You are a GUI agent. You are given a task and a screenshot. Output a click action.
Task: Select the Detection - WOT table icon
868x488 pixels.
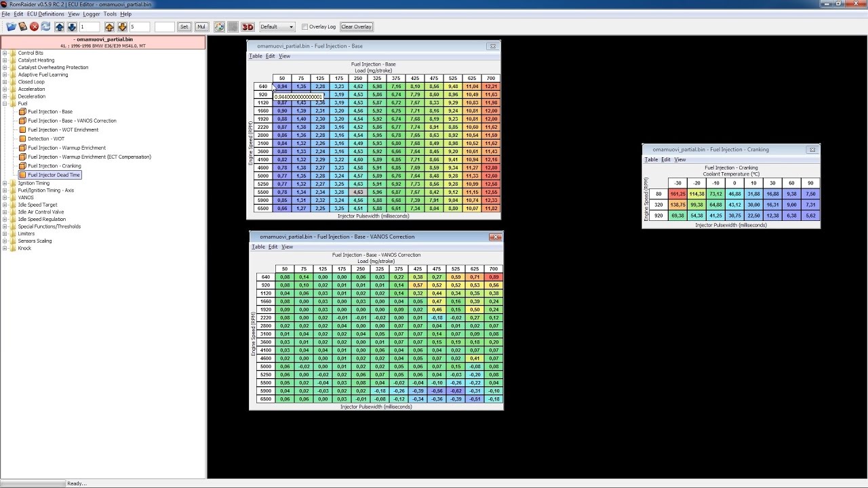point(22,139)
